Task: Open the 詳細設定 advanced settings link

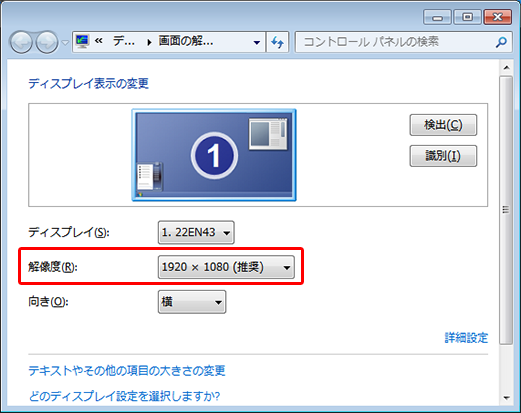Action: pyautogui.click(x=466, y=338)
